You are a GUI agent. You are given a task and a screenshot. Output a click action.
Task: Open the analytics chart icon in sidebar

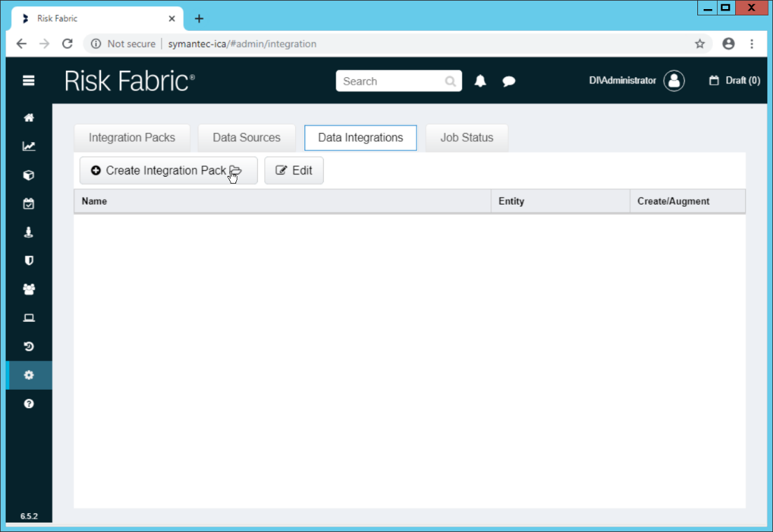[x=29, y=146]
